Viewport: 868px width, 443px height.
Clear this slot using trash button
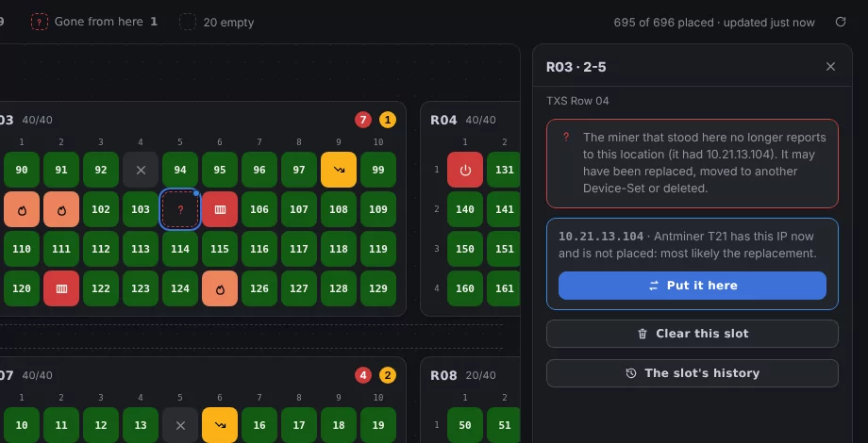692,334
